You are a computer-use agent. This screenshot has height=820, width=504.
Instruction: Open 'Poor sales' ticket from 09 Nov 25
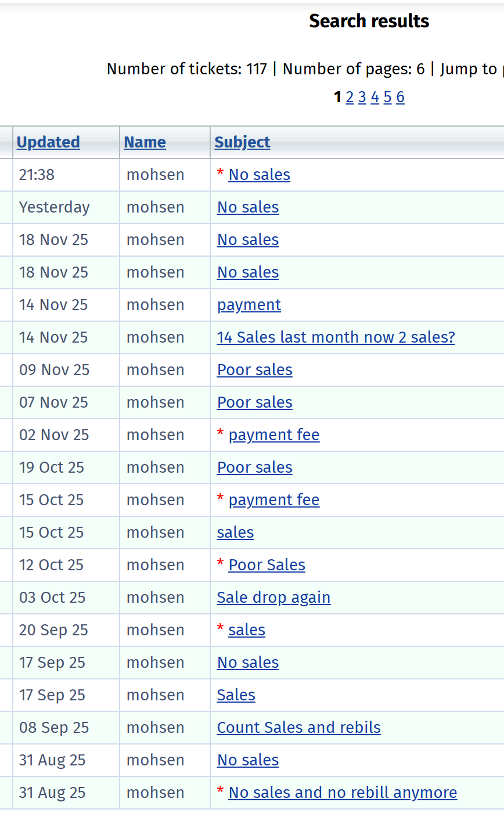click(255, 370)
